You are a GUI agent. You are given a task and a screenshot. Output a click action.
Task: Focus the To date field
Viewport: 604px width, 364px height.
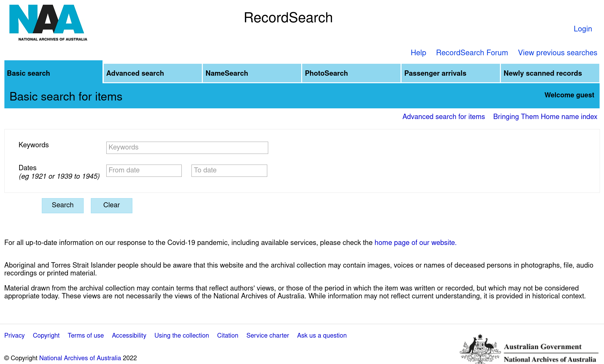click(x=229, y=171)
